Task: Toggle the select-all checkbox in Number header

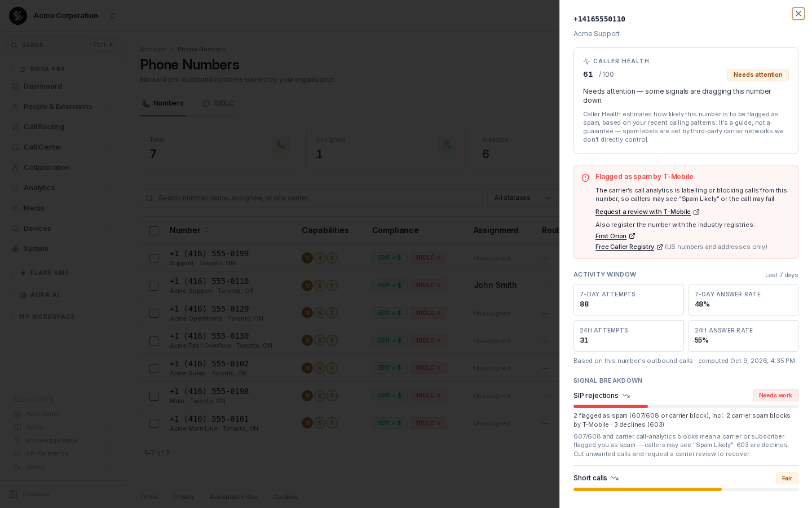Action: tap(154, 231)
